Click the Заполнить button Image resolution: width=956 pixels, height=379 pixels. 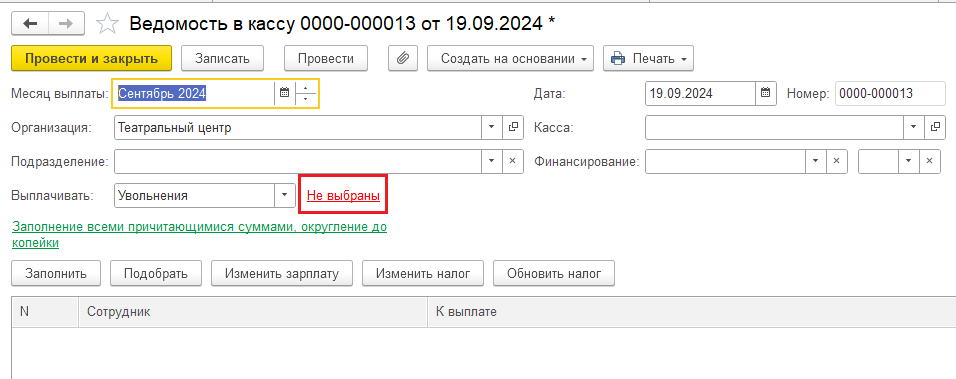55,274
